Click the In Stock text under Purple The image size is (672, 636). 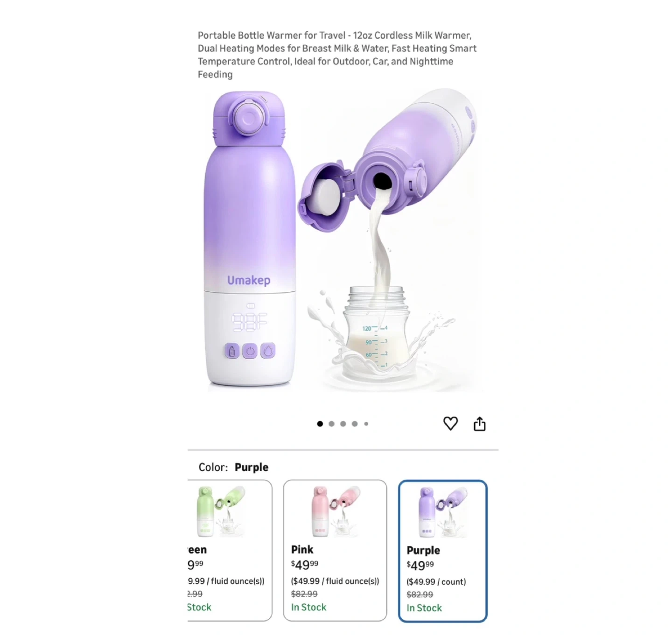click(x=424, y=608)
